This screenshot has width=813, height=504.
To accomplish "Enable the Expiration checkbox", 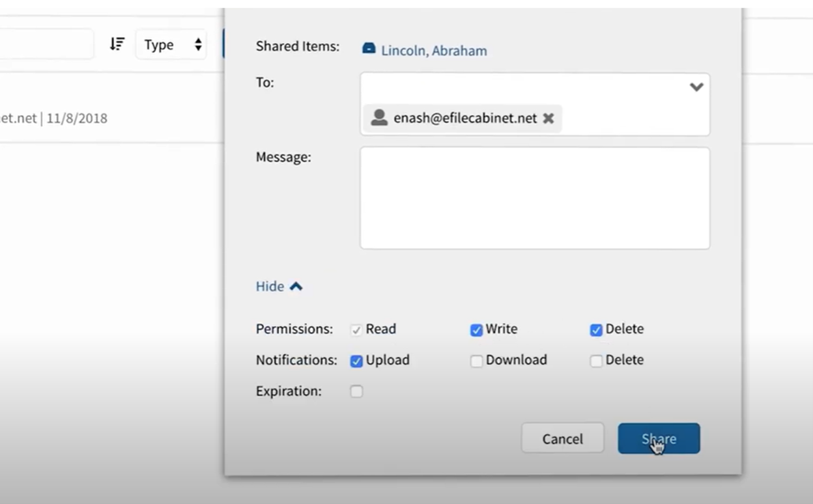I will [x=356, y=392].
